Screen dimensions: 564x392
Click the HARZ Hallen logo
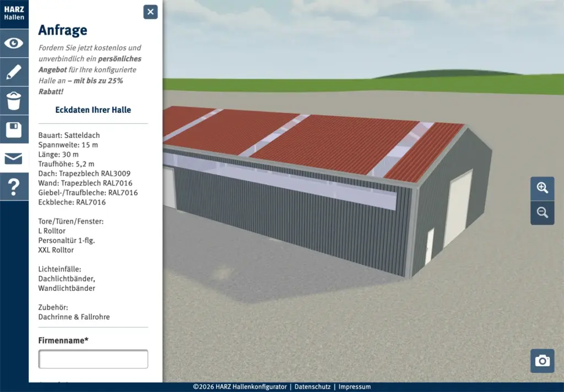[x=14, y=14]
